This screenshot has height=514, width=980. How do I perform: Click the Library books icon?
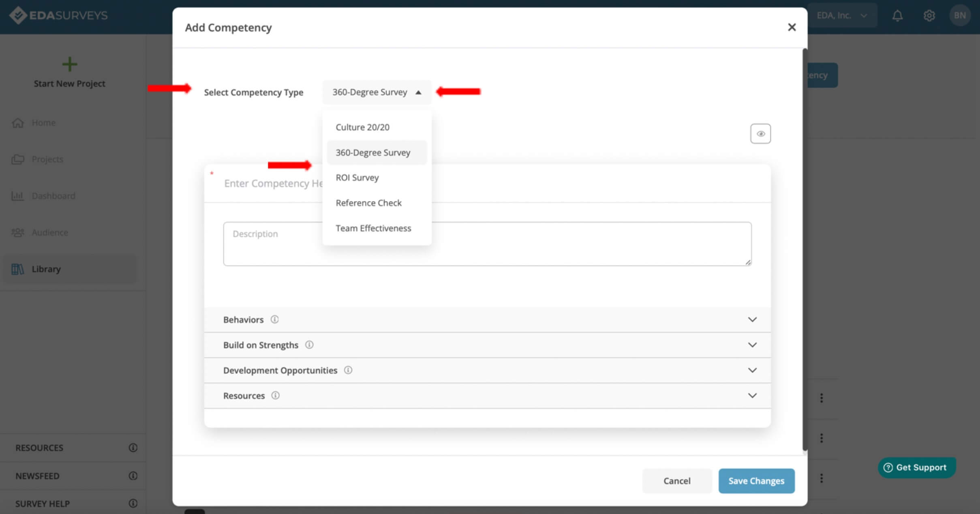point(17,269)
